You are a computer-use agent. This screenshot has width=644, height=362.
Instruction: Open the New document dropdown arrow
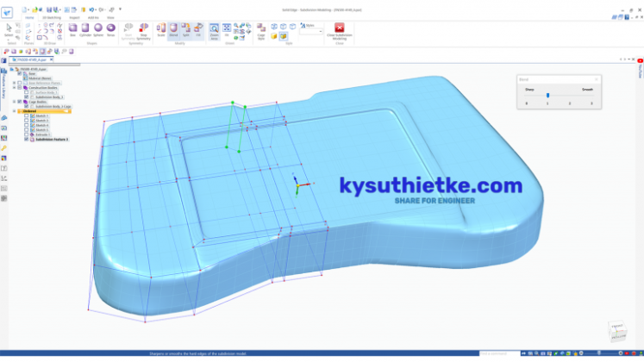(x=29, y=9)
